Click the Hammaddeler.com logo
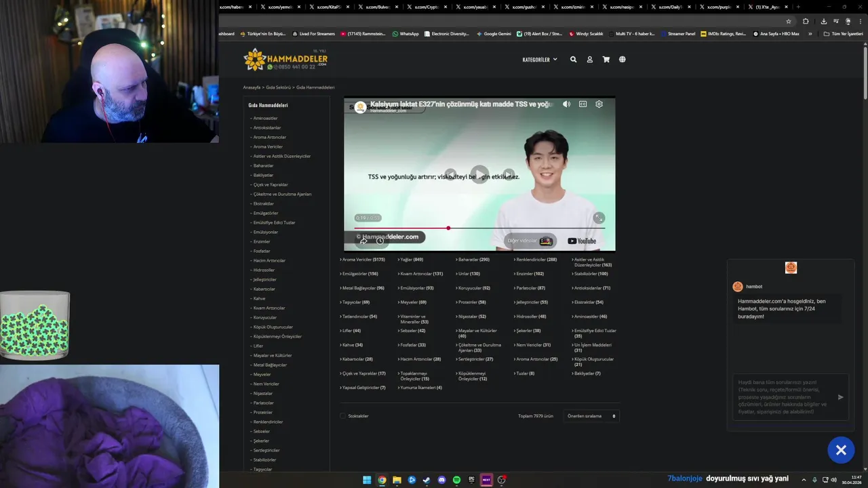 click(285, 60)
